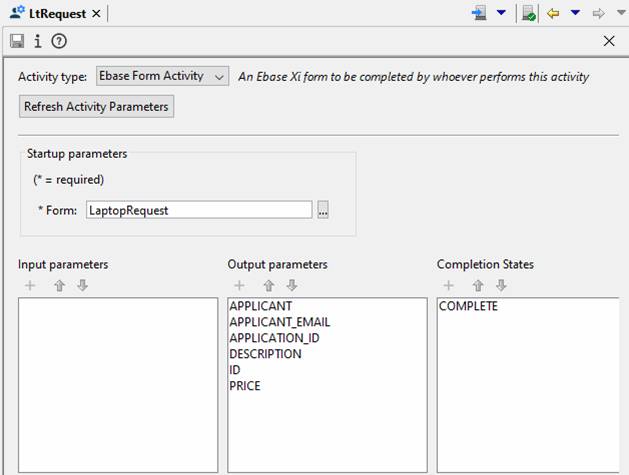This screenshot has height=475, width=629.
Task: Click move up arrow under Completion States
Action: (479, 286)
